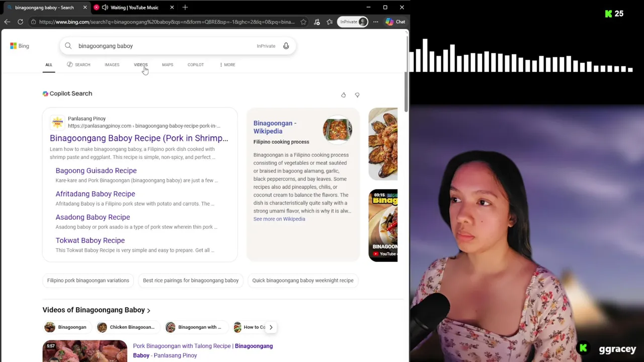Open the Binagoongan - Wikipedia title link
This screenshot has width=644, height=362.
coord(275,127)
